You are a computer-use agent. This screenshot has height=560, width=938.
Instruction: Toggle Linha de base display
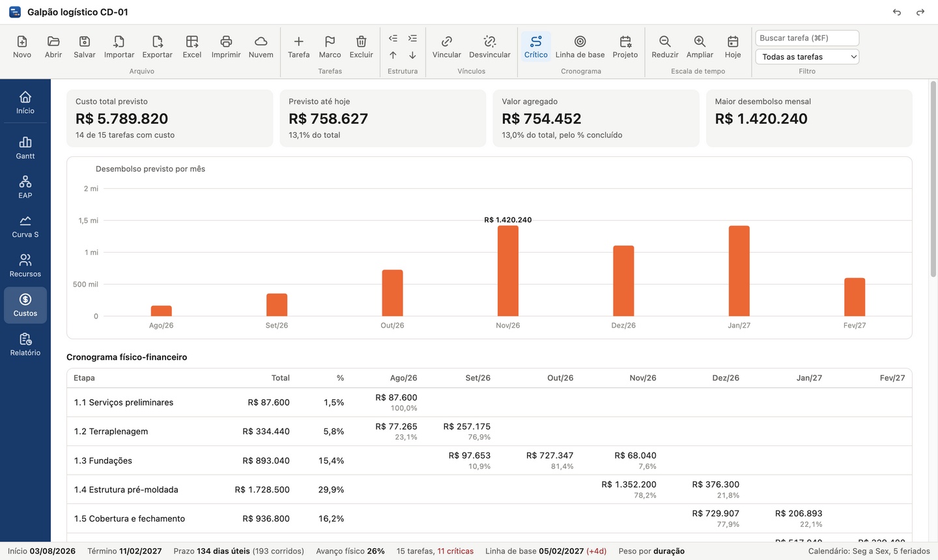tap(580, 47)
